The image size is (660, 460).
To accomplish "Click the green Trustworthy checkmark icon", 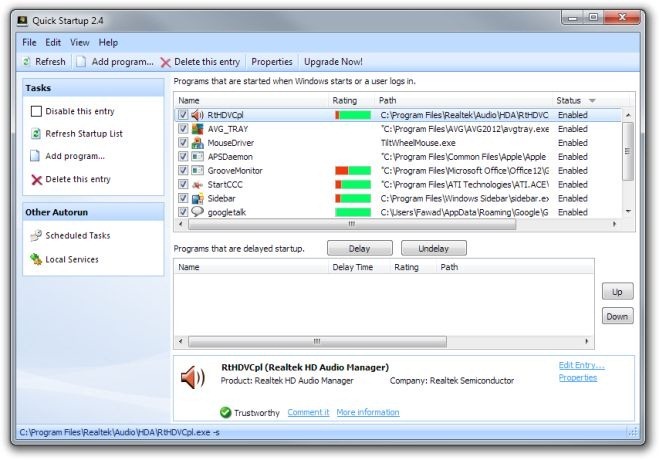I will tap(226, 412).
